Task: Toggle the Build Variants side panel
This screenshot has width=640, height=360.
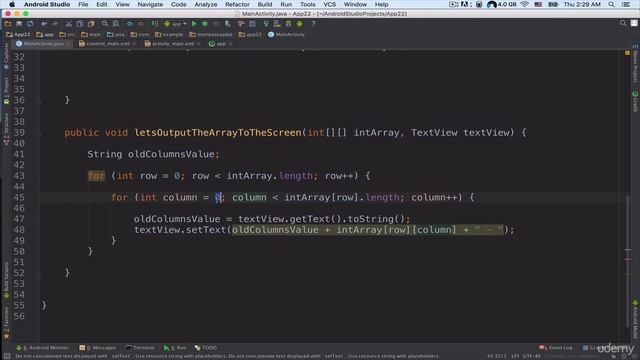Action: point(6,280)
